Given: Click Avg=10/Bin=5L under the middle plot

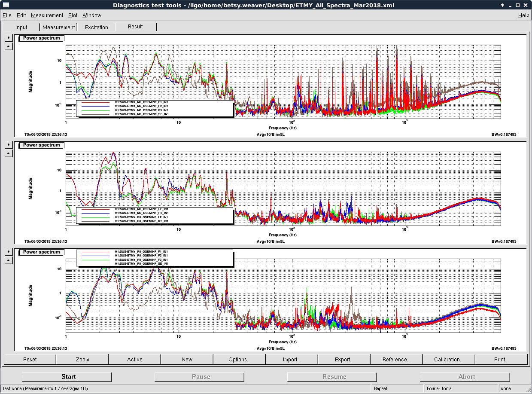Looking at the screenshot, I should tap(271, 241).
